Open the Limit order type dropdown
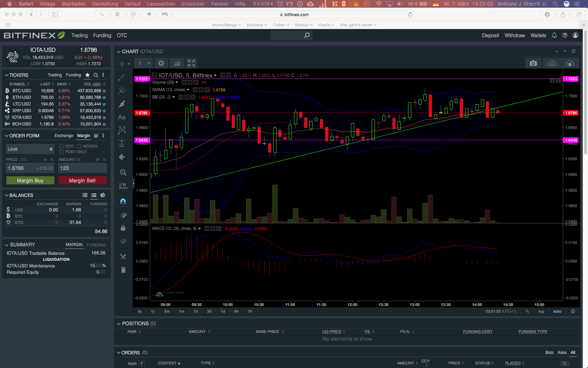Image resolution: width=588 pixels, height=368 pixels. (x=30, y=149)
